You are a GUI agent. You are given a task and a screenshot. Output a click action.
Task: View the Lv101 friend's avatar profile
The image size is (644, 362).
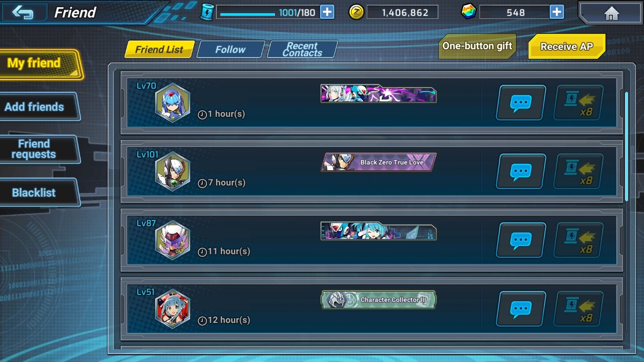pyautogui.click(x=173, y=171)
